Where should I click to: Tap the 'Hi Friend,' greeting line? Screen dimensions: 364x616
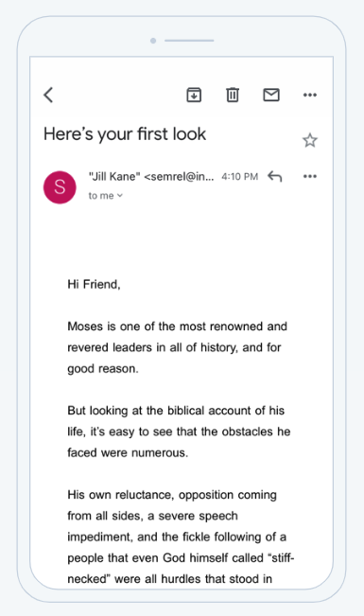coord(94,284)
